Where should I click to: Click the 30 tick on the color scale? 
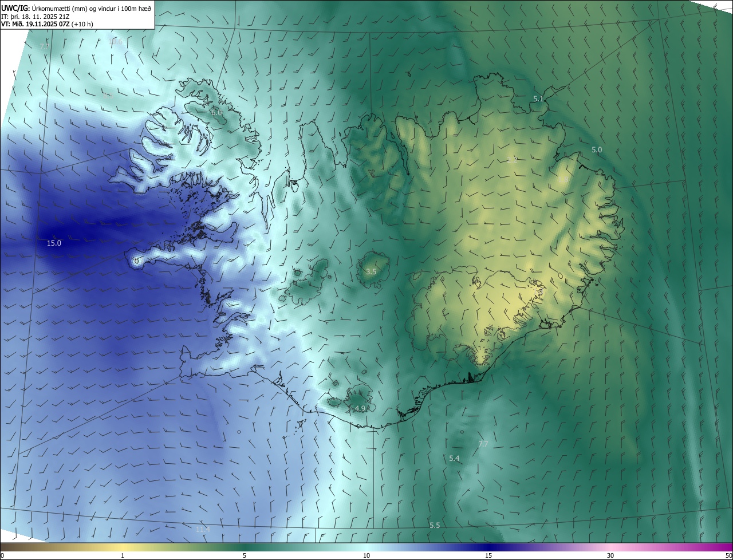tap(610, 555)
